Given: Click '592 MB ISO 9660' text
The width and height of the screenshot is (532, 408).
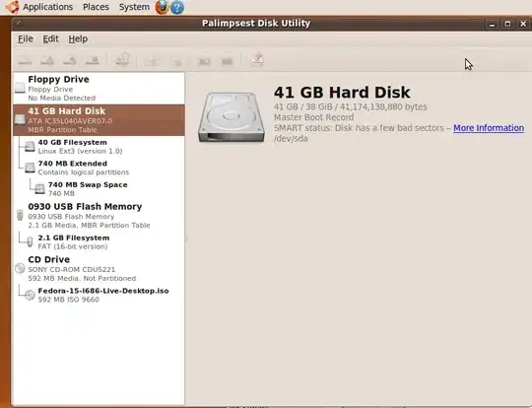Looking at the screenshot, I should tap(69, 300).
